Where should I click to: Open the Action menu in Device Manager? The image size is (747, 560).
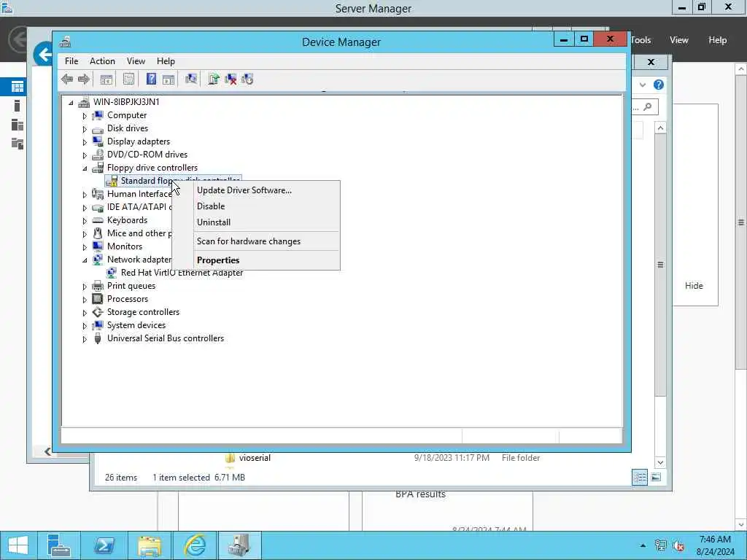tap(102, 61)
